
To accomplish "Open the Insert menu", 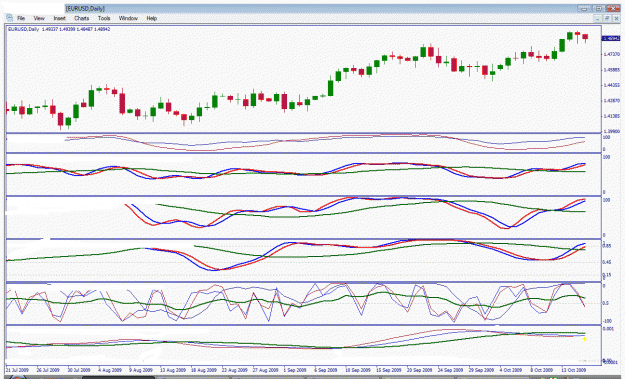I will coord(59,18).
